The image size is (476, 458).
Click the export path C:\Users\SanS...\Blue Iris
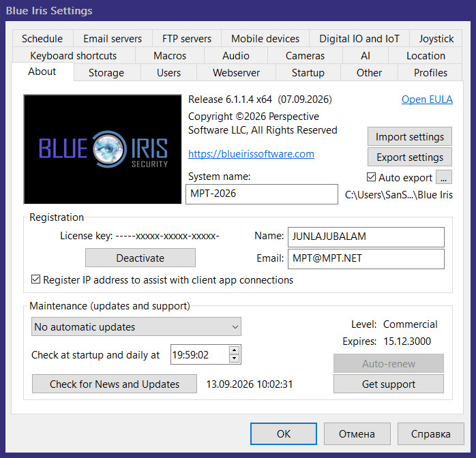pyautogui.click(x=398, y=195)
